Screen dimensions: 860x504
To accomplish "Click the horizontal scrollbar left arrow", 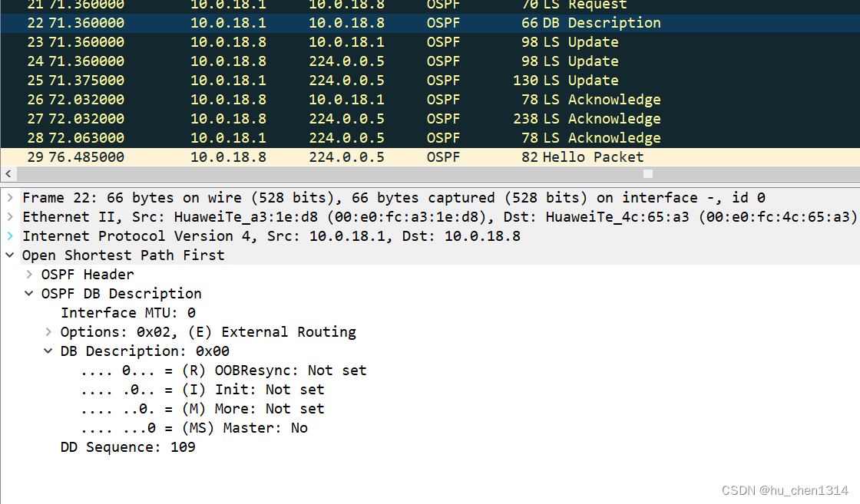I will point(8,174).
